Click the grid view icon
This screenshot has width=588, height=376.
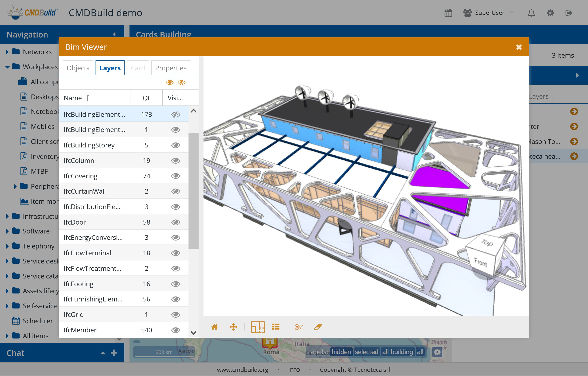pyautogui.click(x=275, y=327)
